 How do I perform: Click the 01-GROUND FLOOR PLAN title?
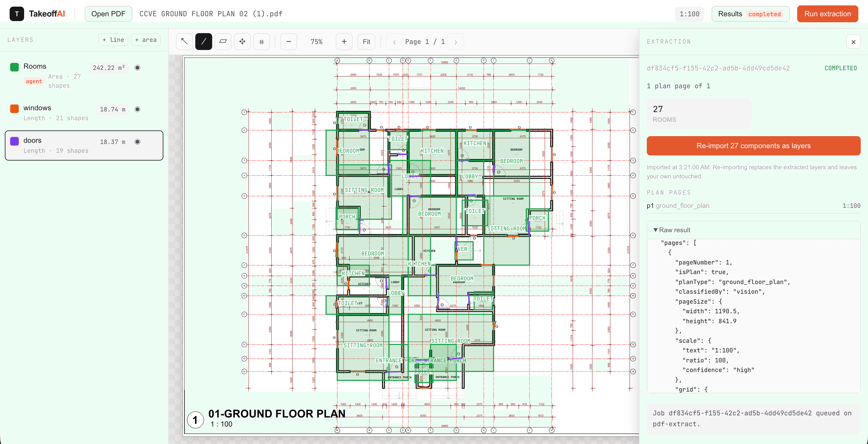coord(277,413)
